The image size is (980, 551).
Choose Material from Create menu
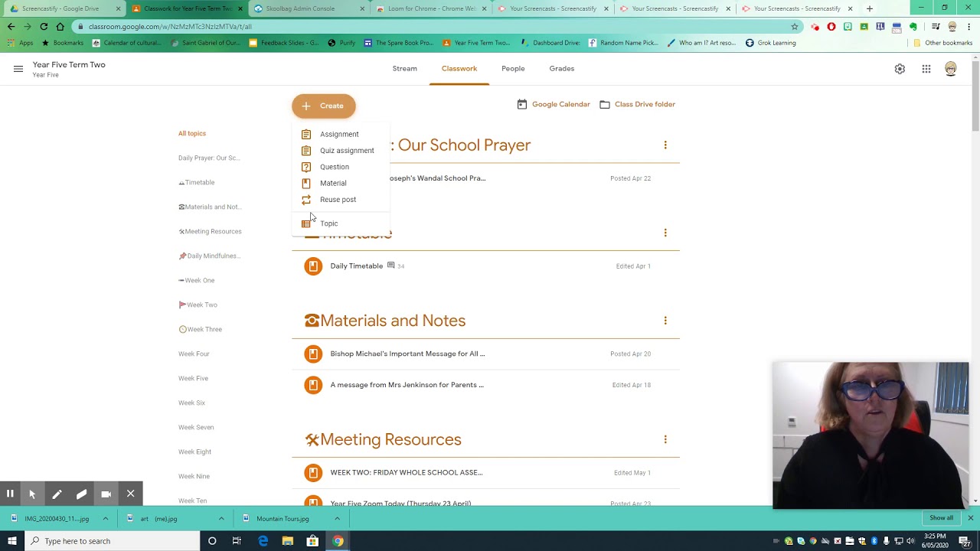tap(341, 183)
